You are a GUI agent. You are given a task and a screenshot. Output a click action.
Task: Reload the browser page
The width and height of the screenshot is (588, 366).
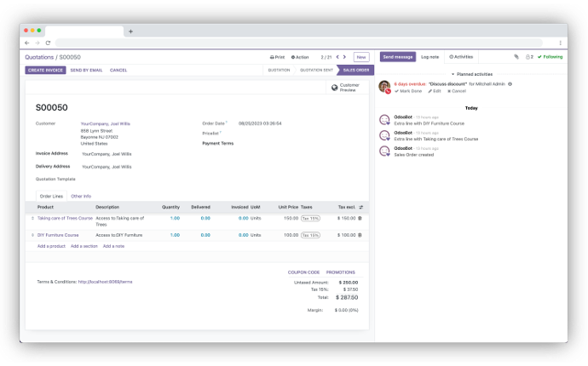pos(48,43)
